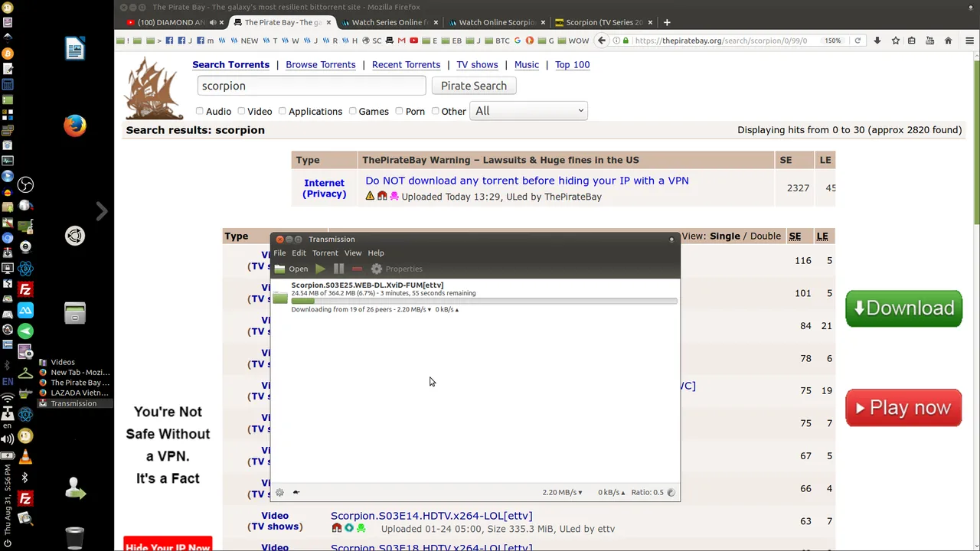Click Ratio statistics icon in Transmission statusbar
The height and width of the screenshot is (551, 980).
tap(671, 492)
